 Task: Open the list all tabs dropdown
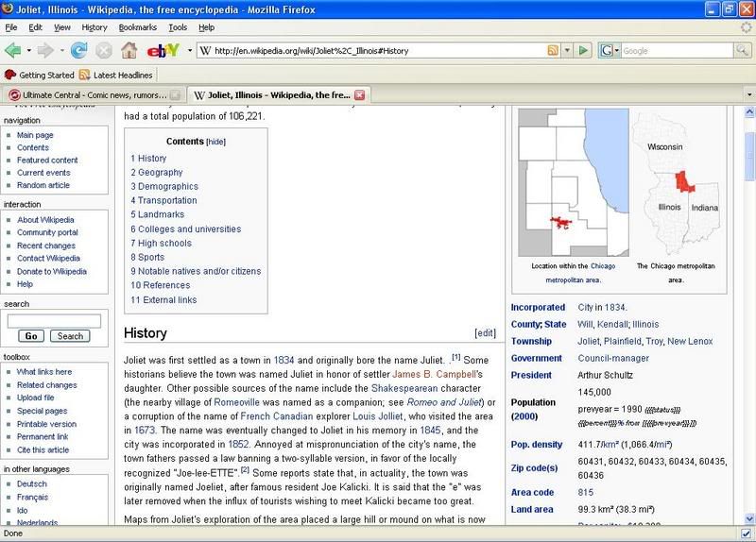point(749,95)
